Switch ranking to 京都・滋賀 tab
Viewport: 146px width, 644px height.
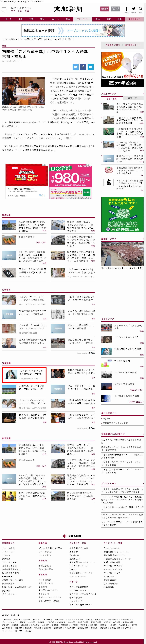[112, 99]
